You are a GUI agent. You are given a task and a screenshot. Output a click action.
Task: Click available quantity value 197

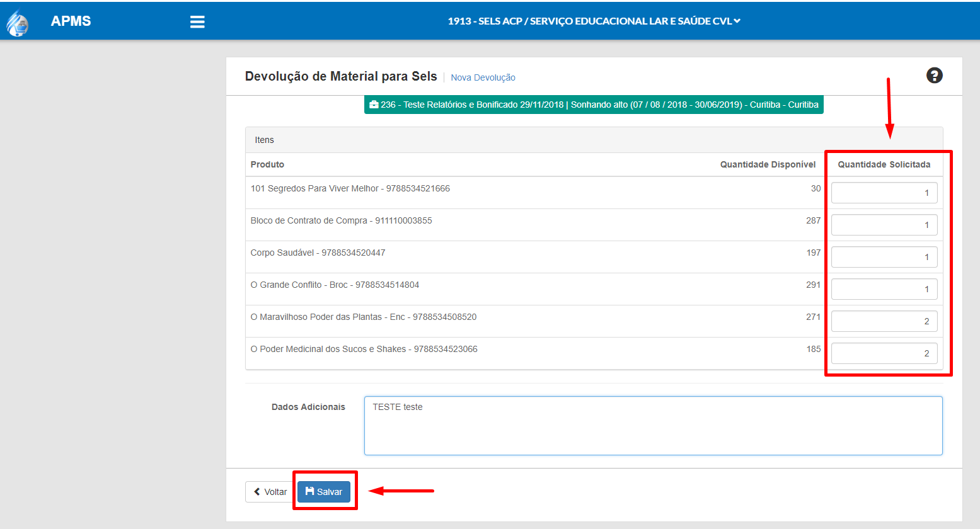pos(814,253)
